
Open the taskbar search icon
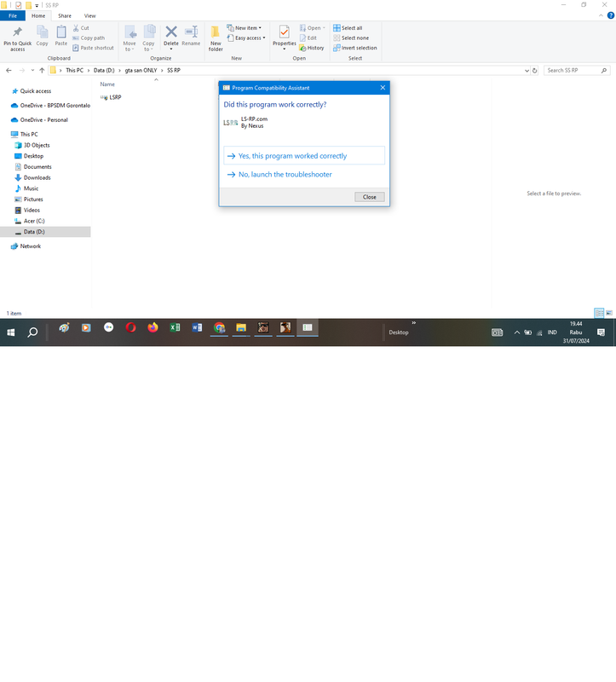(32, 332)
